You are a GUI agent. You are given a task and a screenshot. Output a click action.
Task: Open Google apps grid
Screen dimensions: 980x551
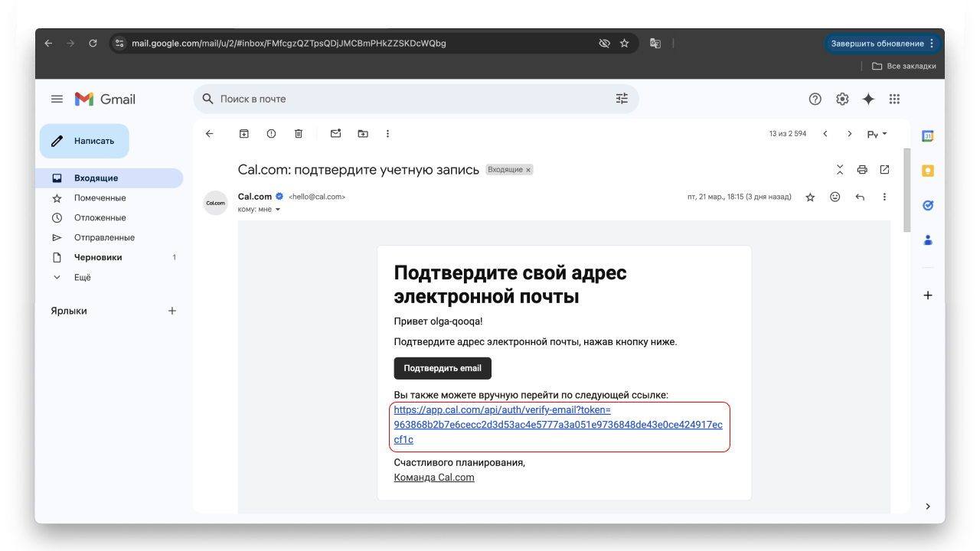tap(894, 99)
